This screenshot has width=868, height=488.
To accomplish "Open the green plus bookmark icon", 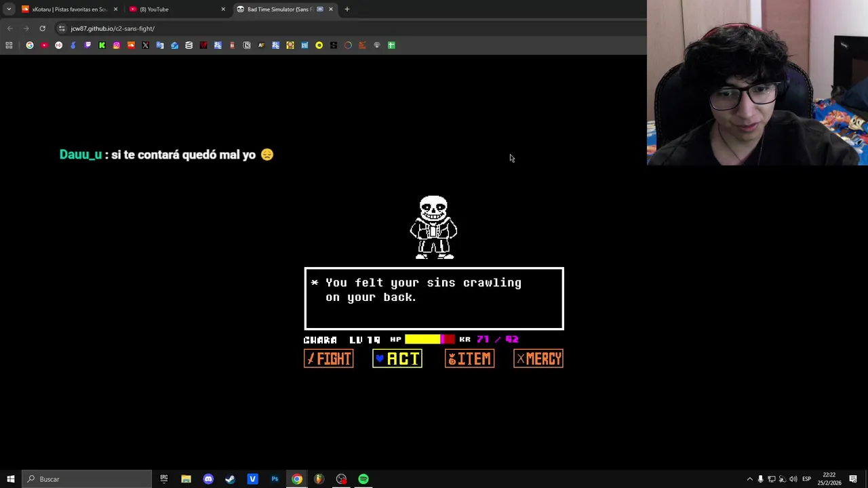I will 391,45.
